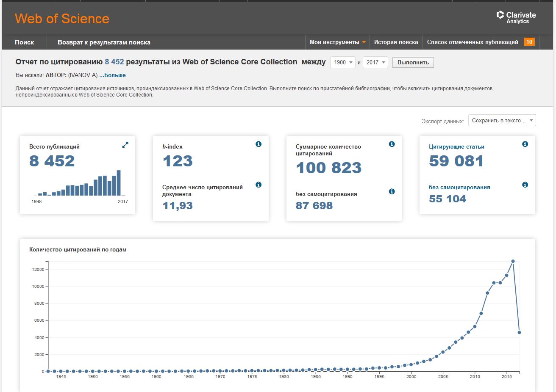Open the Мои инструменты menu
Image resolution: width=556 pixels, height=392 pixels.
337,42
